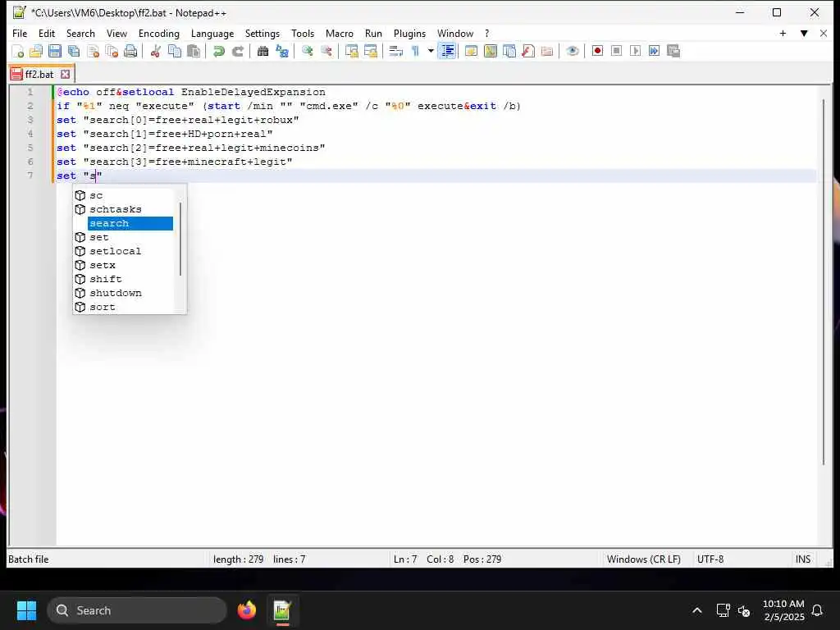Open the Settings menu
The height and width of the screenshot is (630, 840).
[262, 33]
